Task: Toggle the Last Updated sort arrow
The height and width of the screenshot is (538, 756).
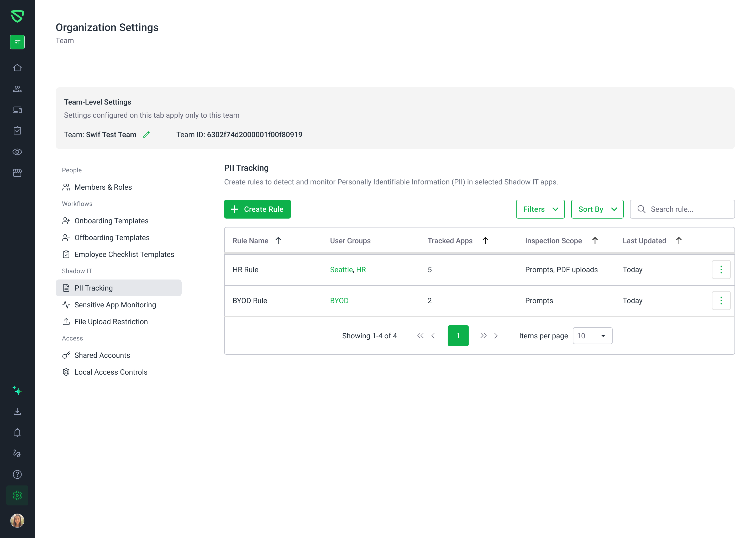Action: point(679,241)
